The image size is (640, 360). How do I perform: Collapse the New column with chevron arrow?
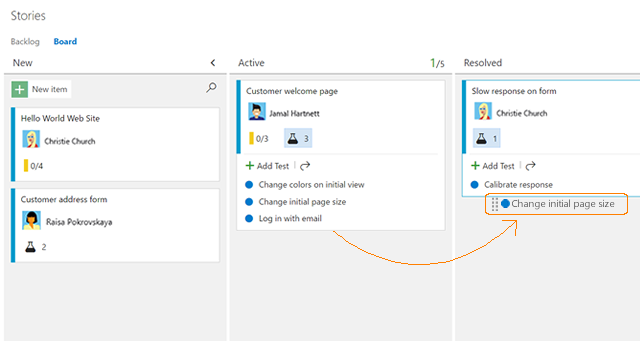click(x=213, y=63)
